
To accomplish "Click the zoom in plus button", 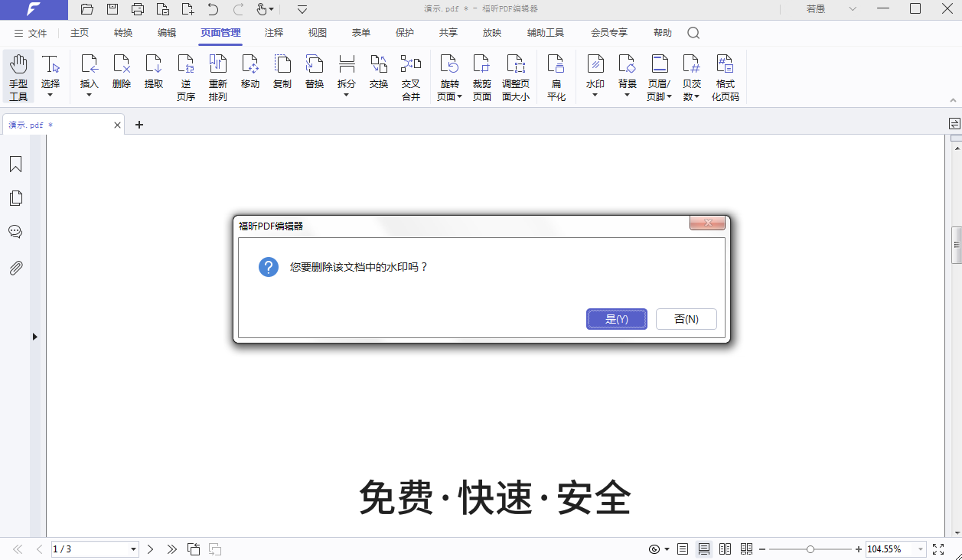I will [x=859, y=549].
